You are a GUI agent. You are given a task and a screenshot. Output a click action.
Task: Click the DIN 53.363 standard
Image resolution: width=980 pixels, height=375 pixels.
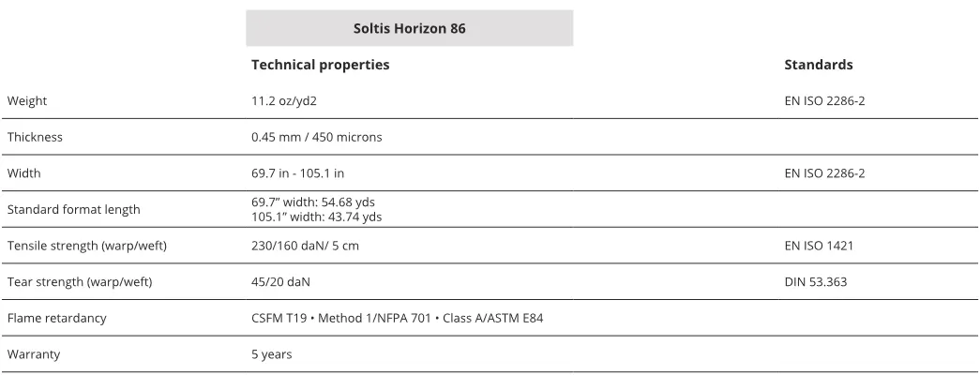(x=815, y=282)
